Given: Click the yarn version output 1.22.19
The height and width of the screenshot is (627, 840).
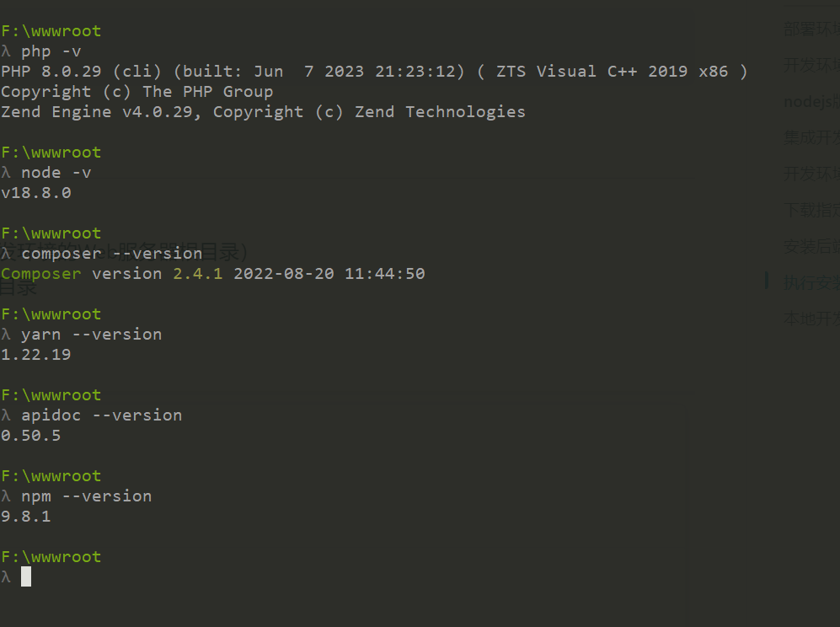Looking at the screenshot, I should click(x=36, y=355).
